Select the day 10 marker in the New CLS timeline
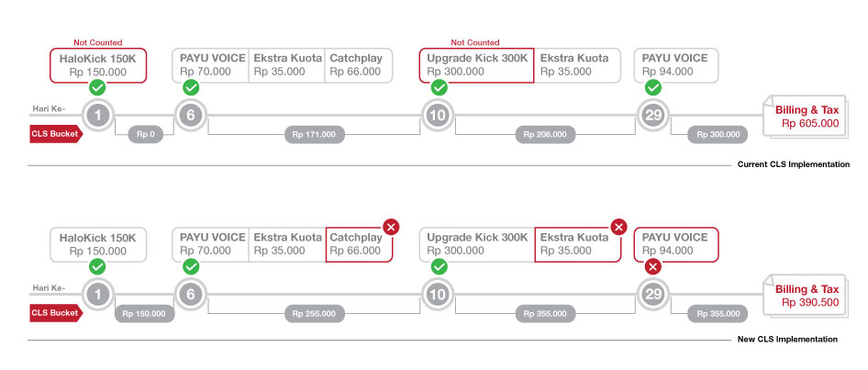The height and width of the screenshot is (370, 868). [x=440, y=294]
